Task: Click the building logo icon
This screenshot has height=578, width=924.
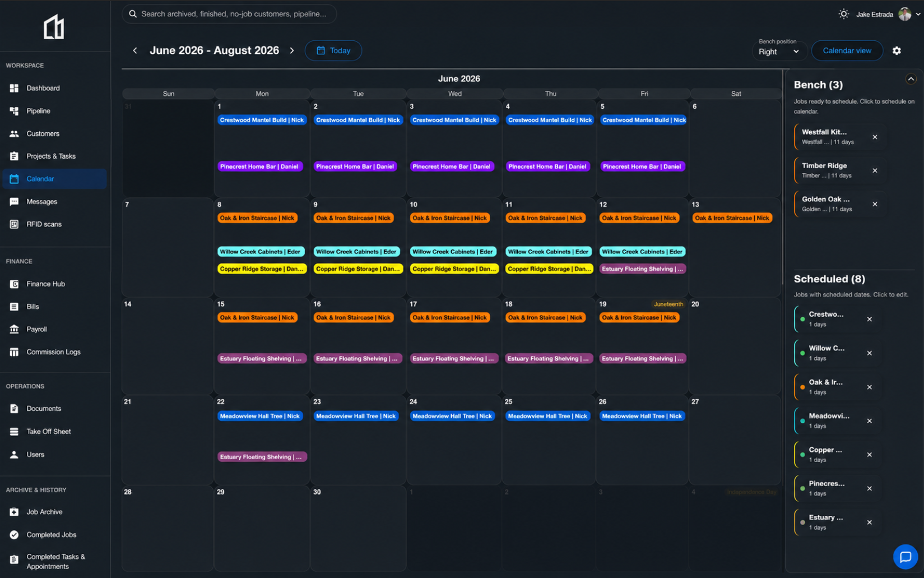Action: click(x=54, y=27)
